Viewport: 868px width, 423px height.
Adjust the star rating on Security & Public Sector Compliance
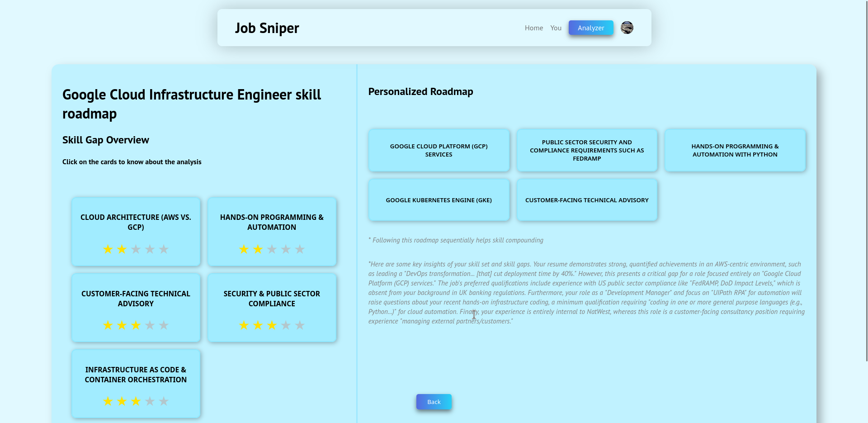[271, 325]
